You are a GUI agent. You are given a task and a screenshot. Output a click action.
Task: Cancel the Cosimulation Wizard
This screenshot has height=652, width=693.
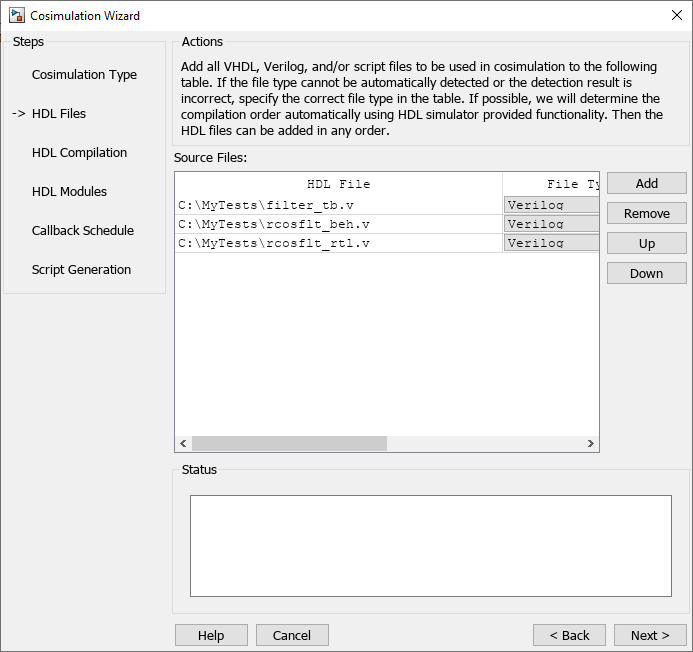coord(292,635)
